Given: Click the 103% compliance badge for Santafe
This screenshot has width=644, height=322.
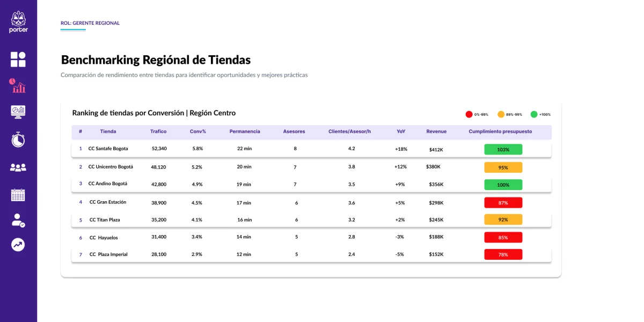Looking at the screenshot, I should tap(503, 149).
